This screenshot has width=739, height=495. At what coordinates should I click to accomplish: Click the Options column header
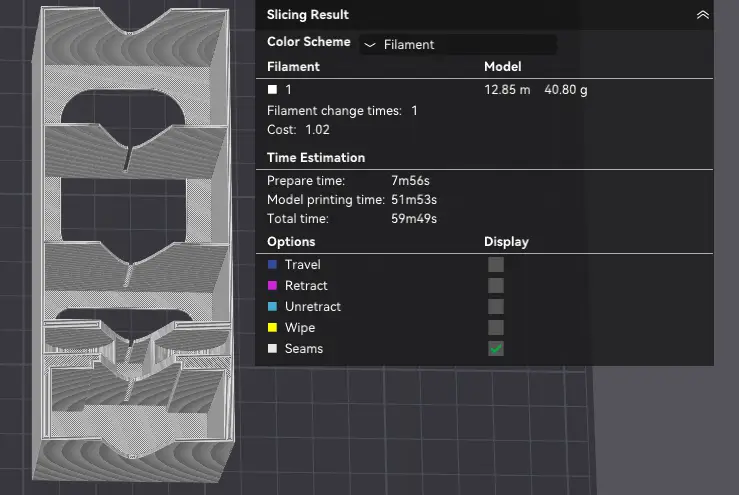pyautogui.click(x=291, y=241)
